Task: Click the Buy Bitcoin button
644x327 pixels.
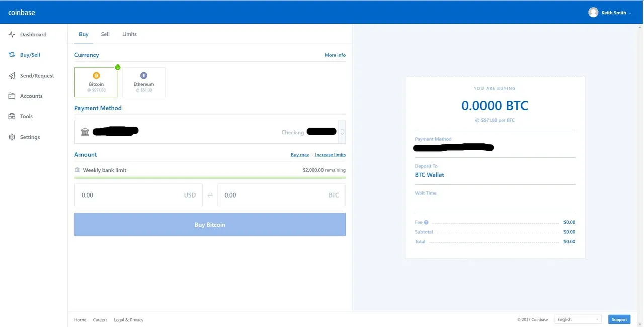Action: pyautogui.click(x=210, y=225)
